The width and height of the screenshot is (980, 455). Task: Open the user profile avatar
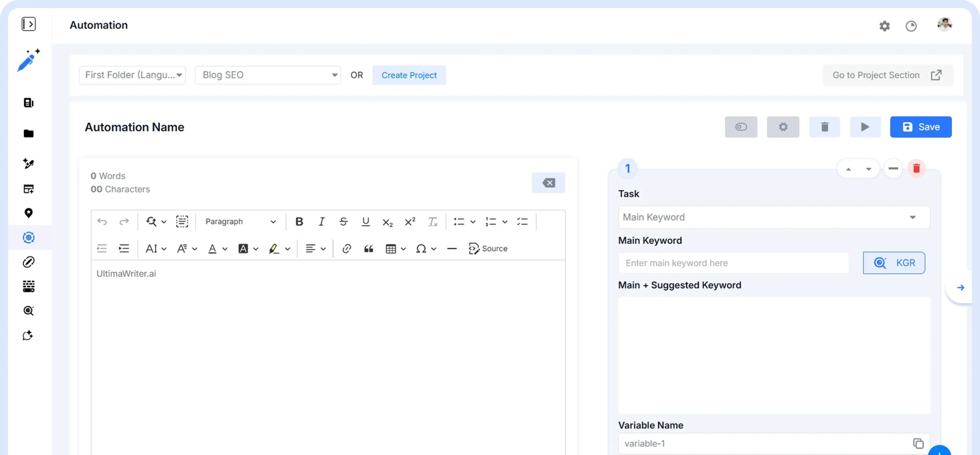tap(945, 25)
